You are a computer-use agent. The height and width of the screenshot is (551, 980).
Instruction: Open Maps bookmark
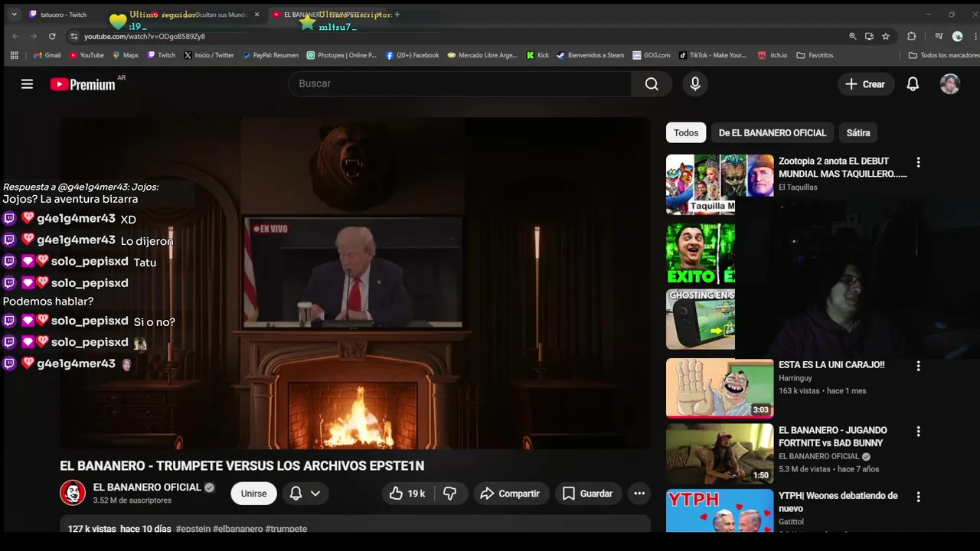pyautogui.click(x=126, y=55)
